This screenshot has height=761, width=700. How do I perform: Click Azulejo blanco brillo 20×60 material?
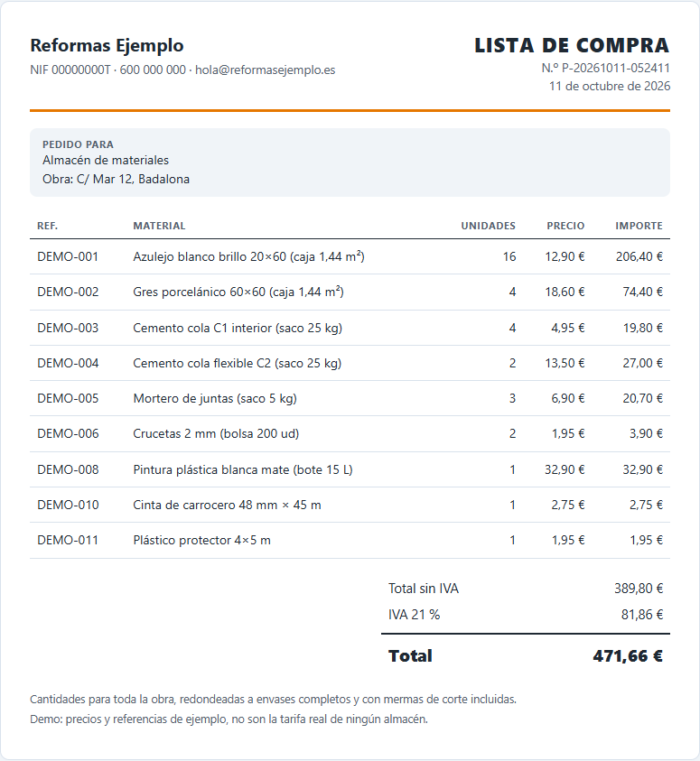pyautogui.click(x=249, y=256)
